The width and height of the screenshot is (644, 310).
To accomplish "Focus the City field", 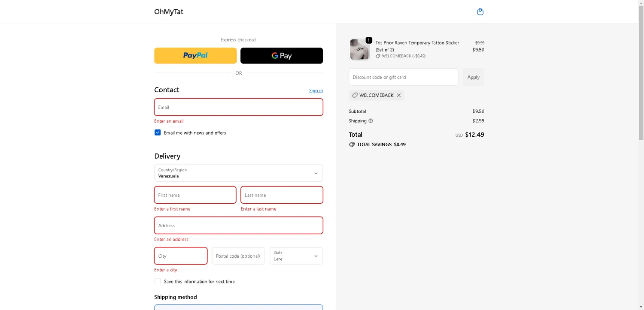I will coord(181,256).
